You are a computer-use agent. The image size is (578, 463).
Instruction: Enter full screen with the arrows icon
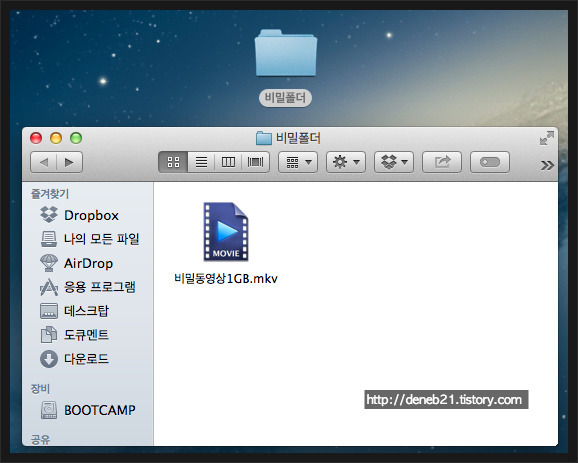(x=547, y=138)
